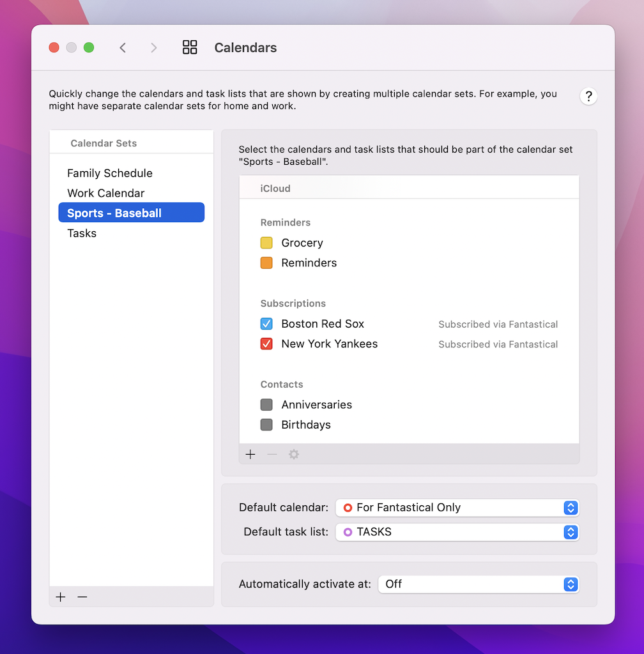Click the Calendar Sets column header
644x654 pixels.
coord(132,143)
